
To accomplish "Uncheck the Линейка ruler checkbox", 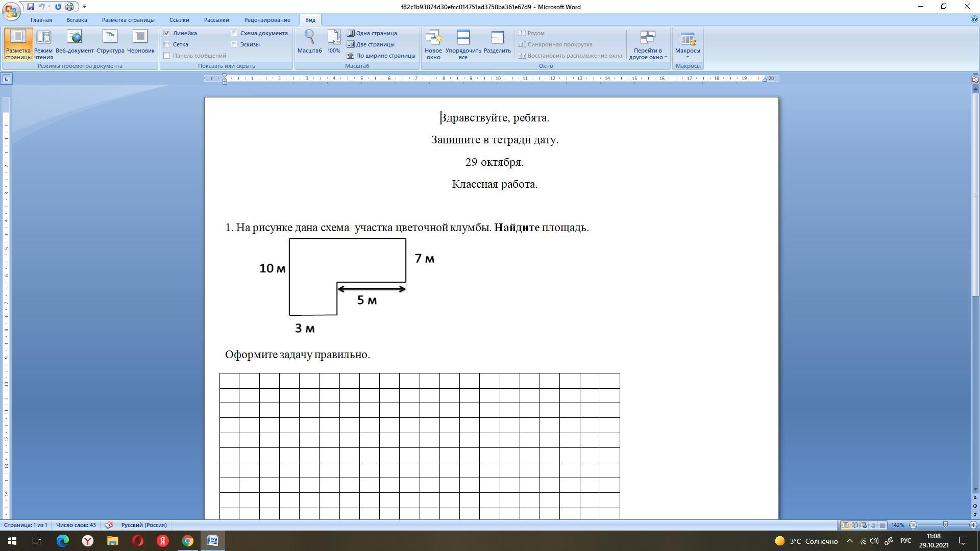I will pyautogui.click(x=167, y=33).
